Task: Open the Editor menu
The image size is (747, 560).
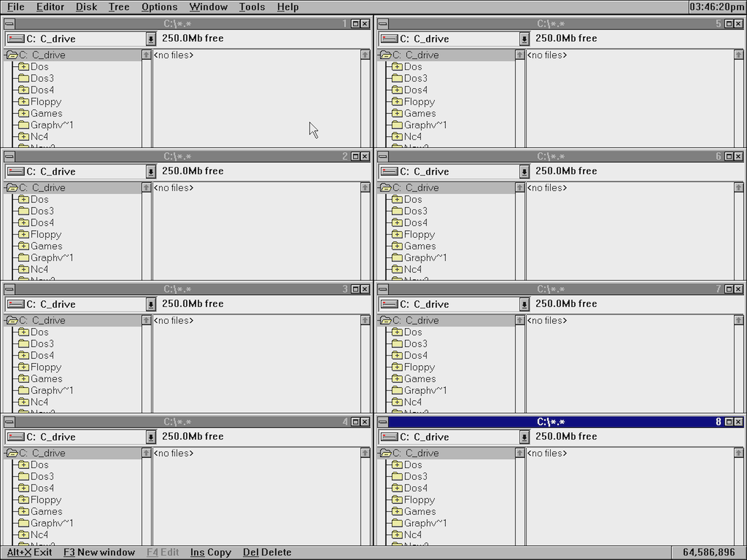Action: click(x=50, y=7)
